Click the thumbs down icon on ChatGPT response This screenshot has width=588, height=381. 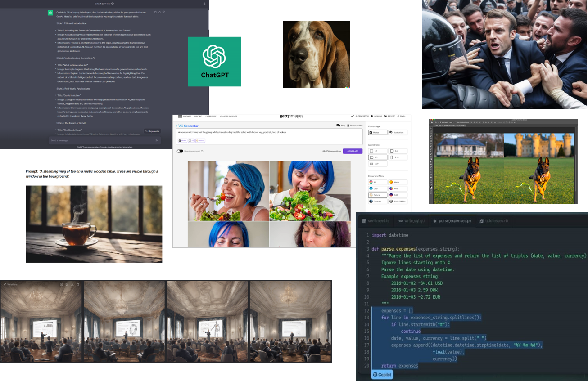click(163, 12)
